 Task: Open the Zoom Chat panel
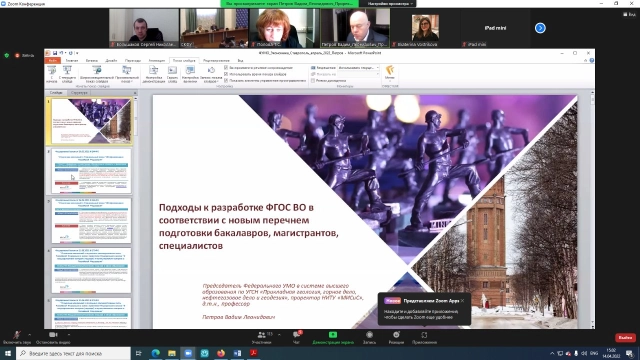tap(297, 337)
